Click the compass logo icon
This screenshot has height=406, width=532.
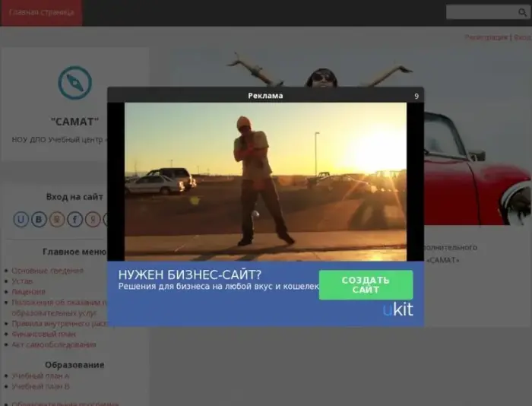74,83
